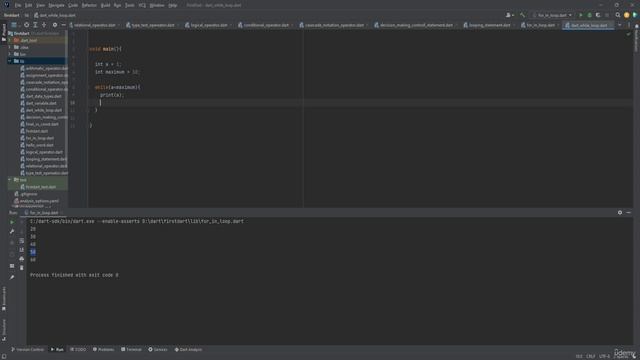The image size is (640, 360).
Task: Open the Terminal tool window
Action: pos(131,350)
